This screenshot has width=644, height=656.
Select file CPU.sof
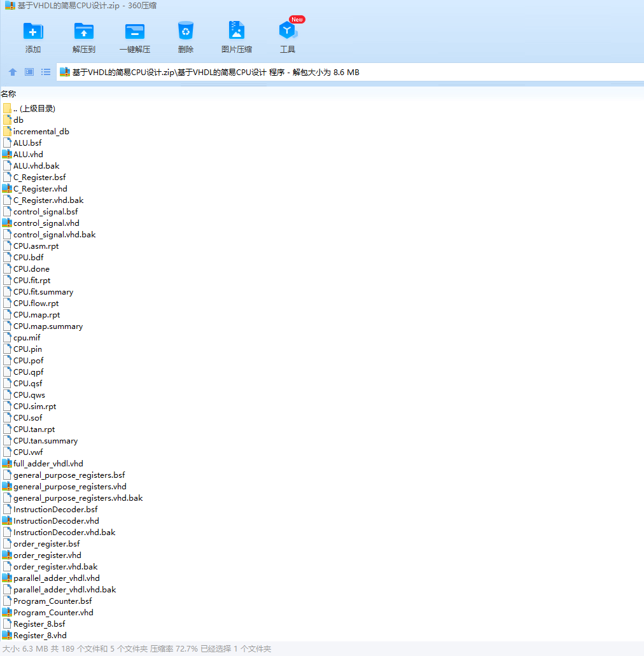click(28, 418)
